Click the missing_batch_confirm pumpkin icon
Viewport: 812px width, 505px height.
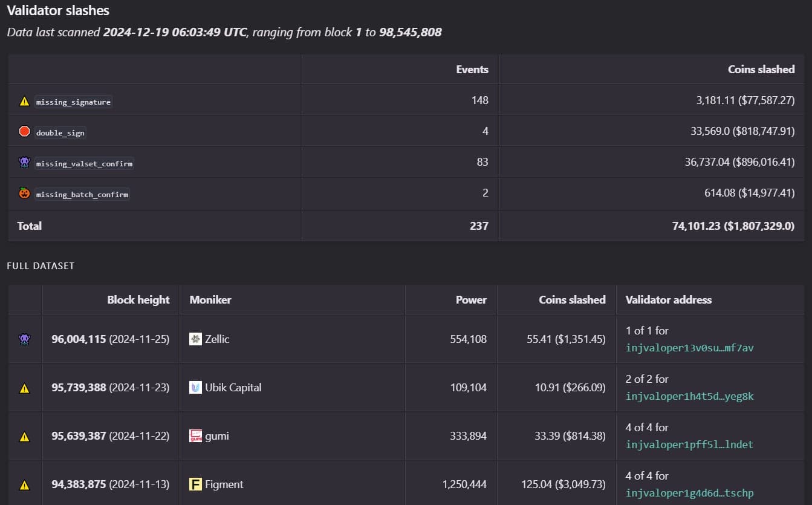tap(24, 194)
